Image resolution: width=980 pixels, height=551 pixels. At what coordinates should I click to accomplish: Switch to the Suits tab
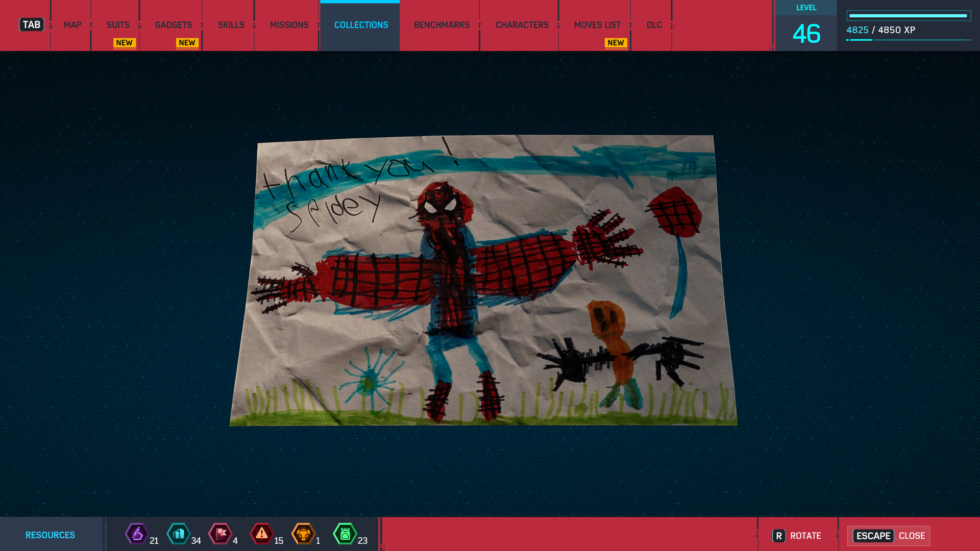coord(118,25)
